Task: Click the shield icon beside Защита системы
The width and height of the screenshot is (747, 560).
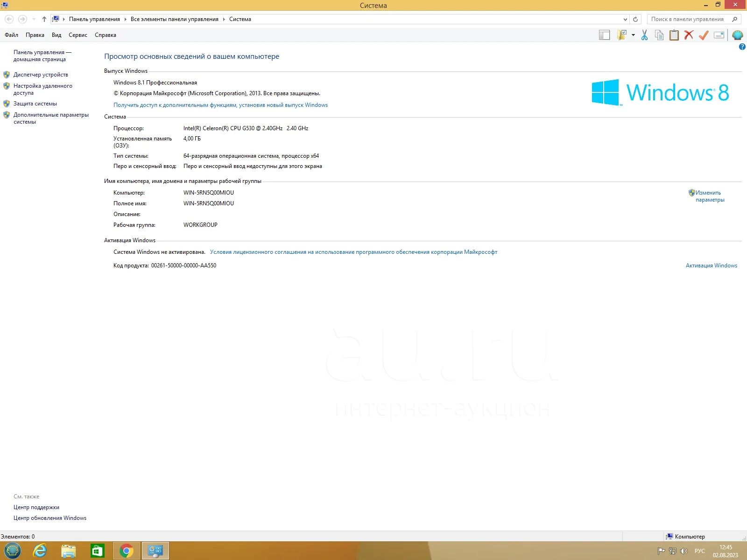Action: coord(7,104)
